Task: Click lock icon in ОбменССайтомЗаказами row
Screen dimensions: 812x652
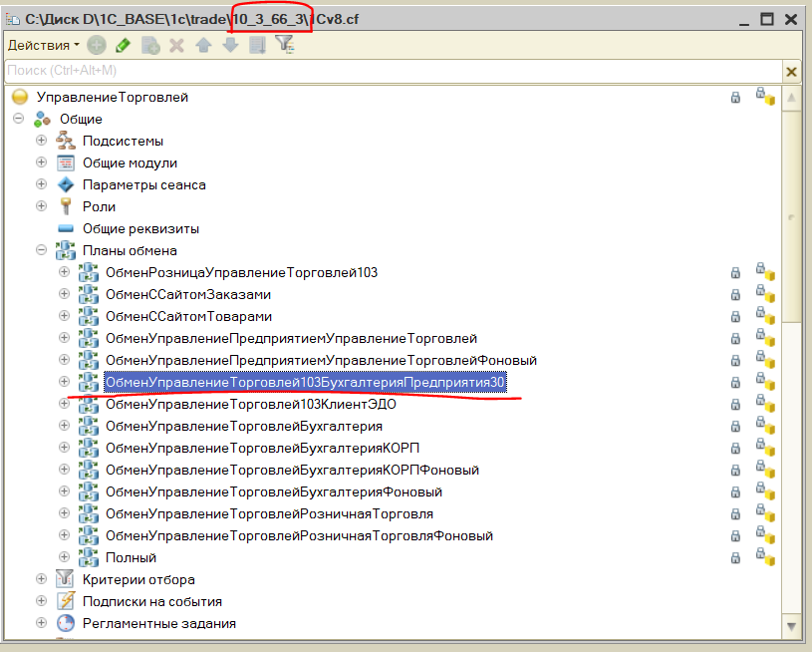Action: coord(735,295)
